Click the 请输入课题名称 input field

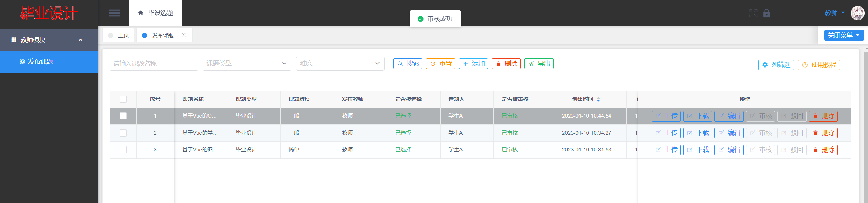click(x=154, y=64)
